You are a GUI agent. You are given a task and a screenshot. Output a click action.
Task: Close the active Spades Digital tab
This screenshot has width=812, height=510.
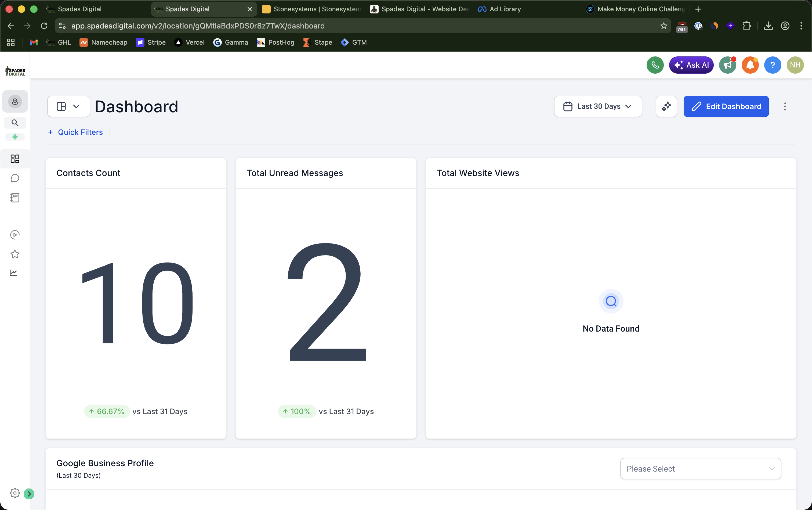(x=249, y=9)
